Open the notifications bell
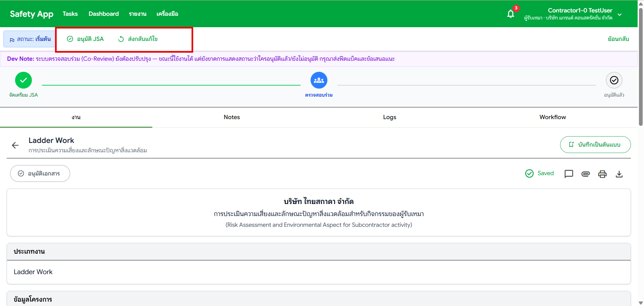Screen dimensions: 644x306 [x=510, y=14]
